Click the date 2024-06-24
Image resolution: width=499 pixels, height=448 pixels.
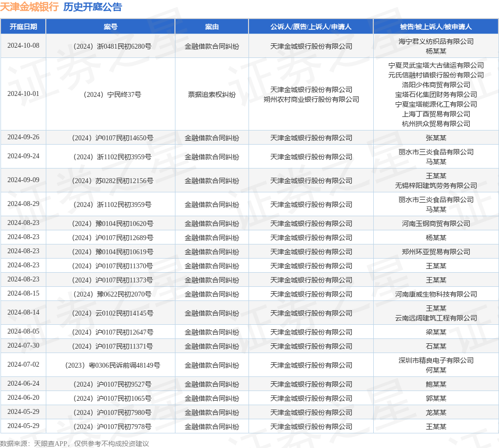click(x=23, y=384)
